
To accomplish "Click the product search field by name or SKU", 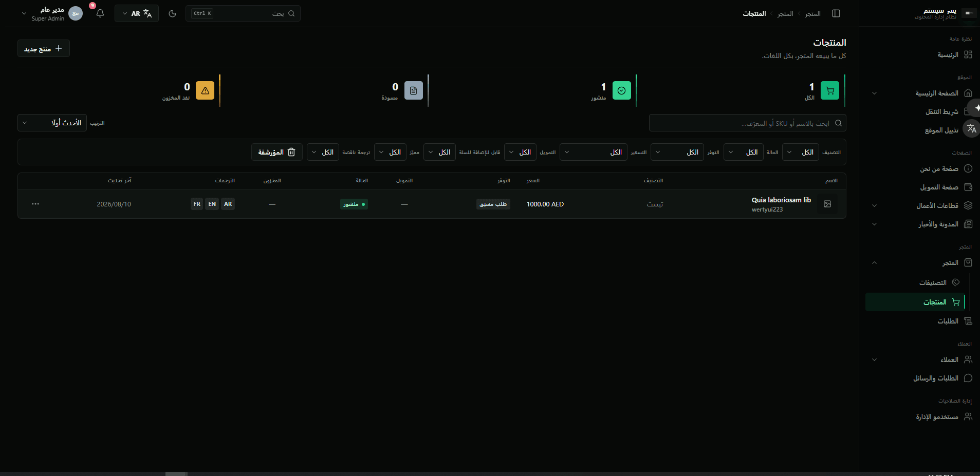I will click(747, 123).
